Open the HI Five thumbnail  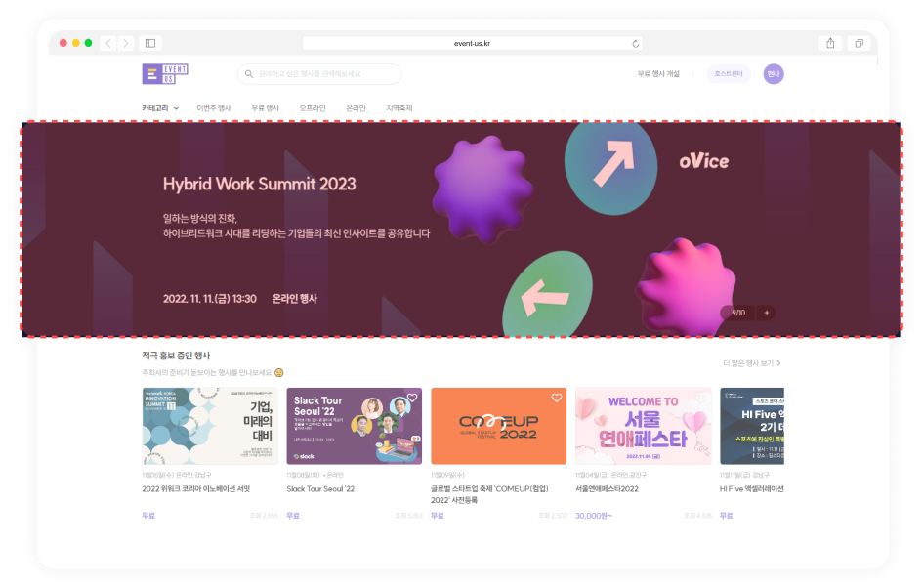click(x=752, y=426)
